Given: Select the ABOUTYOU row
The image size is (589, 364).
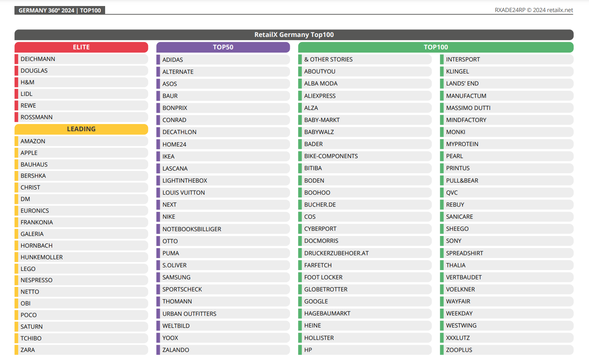Looking at the screenshot, I should click(x=365, y=71).
